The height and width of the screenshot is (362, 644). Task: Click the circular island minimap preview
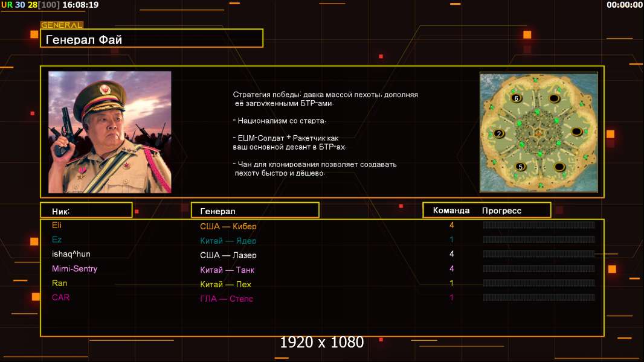pyautogui.click(x=539, y=132)
